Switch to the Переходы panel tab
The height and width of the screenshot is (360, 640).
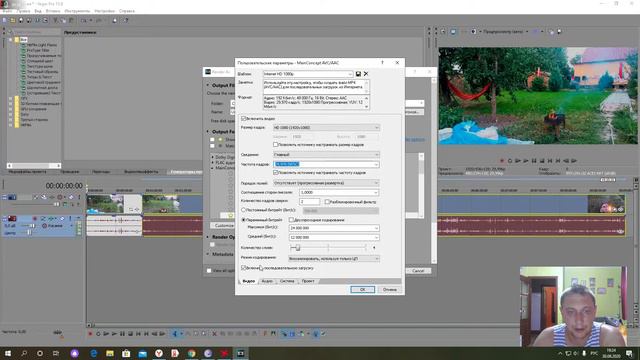click(100, 172)
